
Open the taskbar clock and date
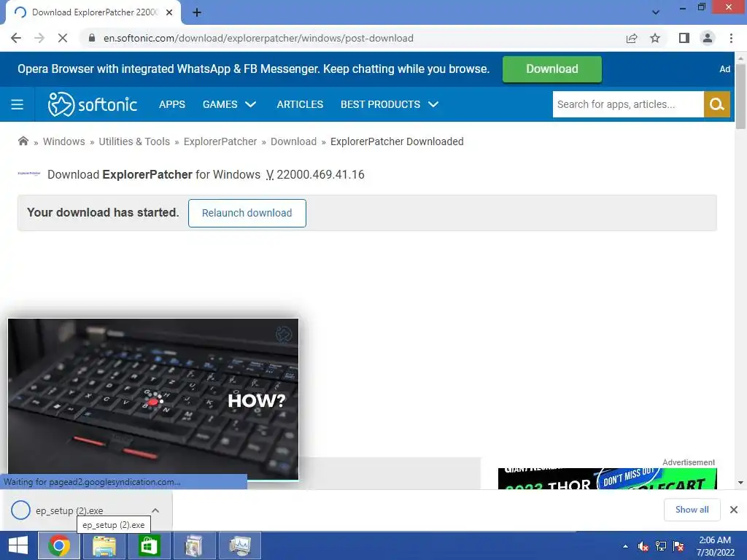715,546
